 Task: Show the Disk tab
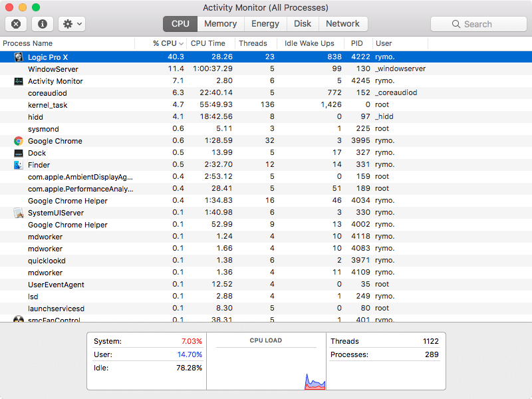(303, 24)
